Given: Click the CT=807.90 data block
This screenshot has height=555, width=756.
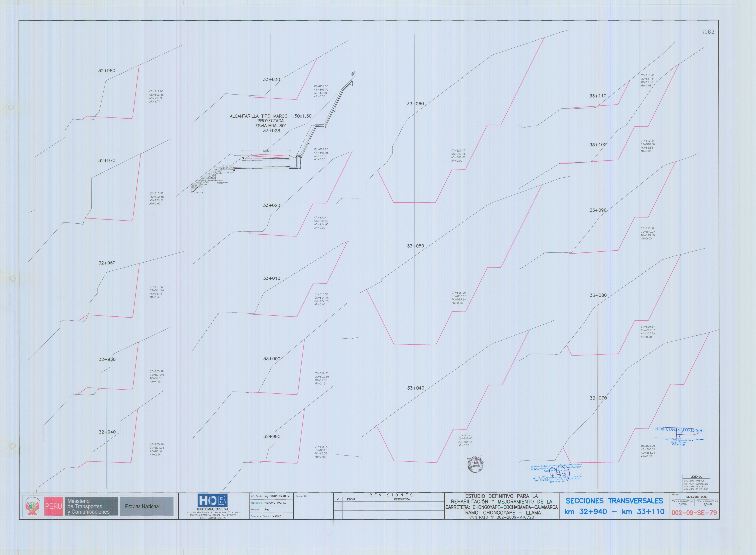Looking at the screenshot, I should coord(321,154).
